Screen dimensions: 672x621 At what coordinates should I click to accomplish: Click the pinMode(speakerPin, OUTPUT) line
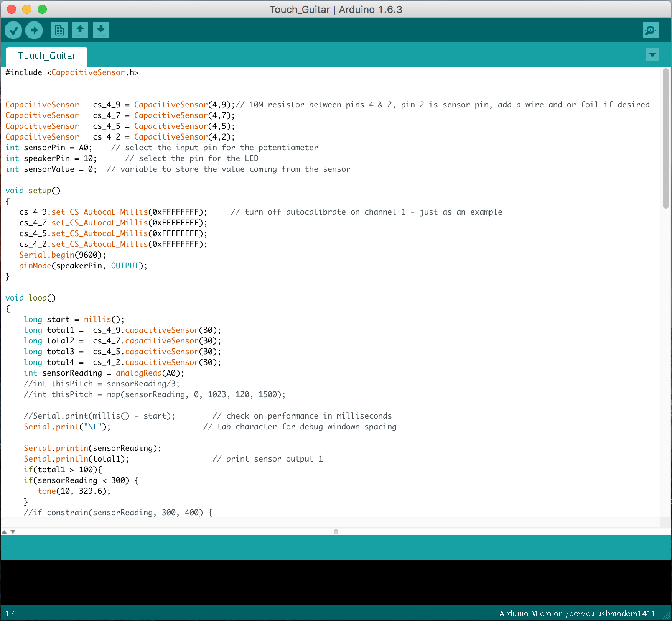83,266
